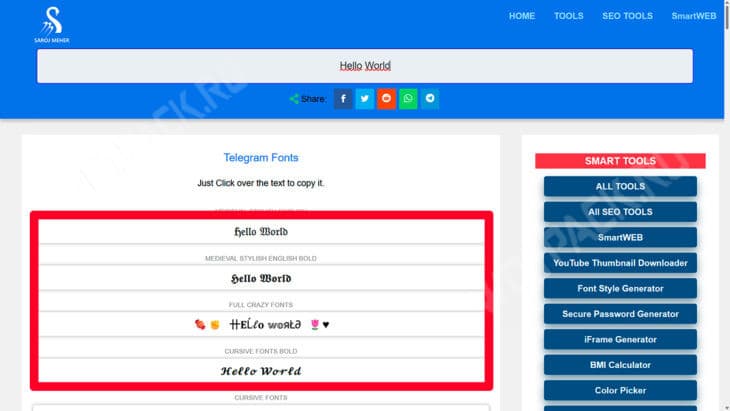Click the FULL CRAZY FONTS label
Screen dimensions: 730x411
pos(261,305)
